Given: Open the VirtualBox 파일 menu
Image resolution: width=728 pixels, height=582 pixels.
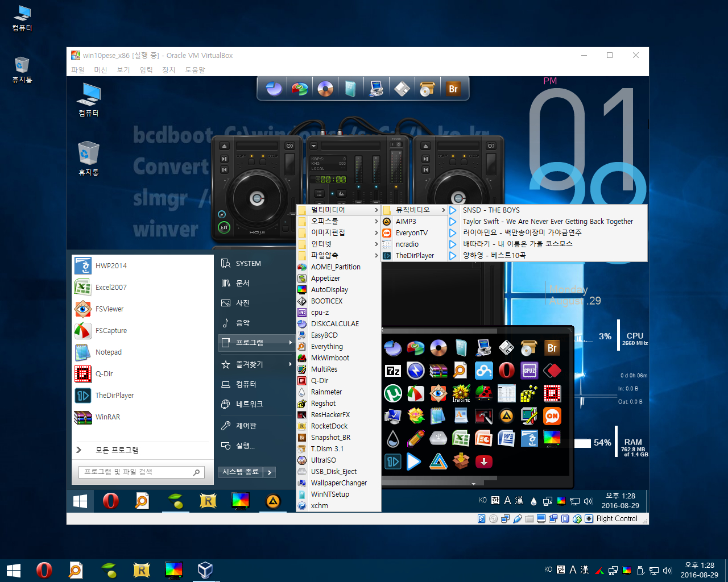Looking at the screenshot, I should click(x=78, y=69).
